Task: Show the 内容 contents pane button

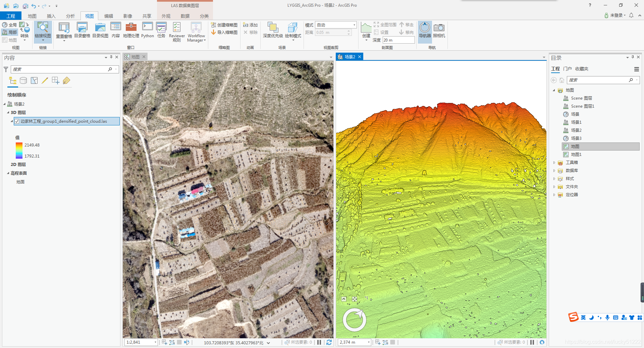Action: click(116, 30)
